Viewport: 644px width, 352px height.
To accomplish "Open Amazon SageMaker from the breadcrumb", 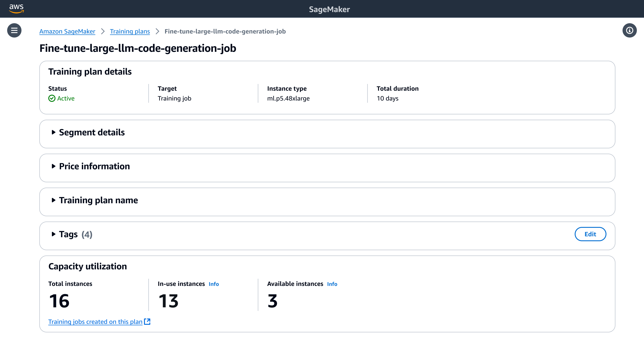I will tap(67, 31).
